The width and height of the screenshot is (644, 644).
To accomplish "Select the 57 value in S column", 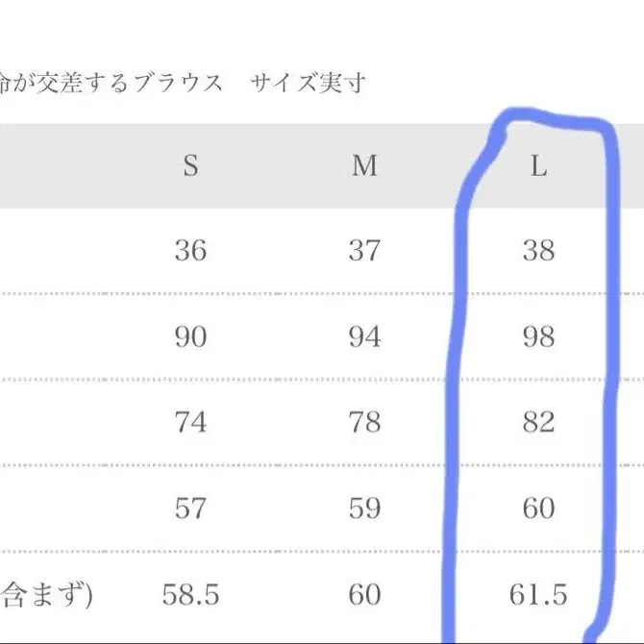I will coord(190,508).
